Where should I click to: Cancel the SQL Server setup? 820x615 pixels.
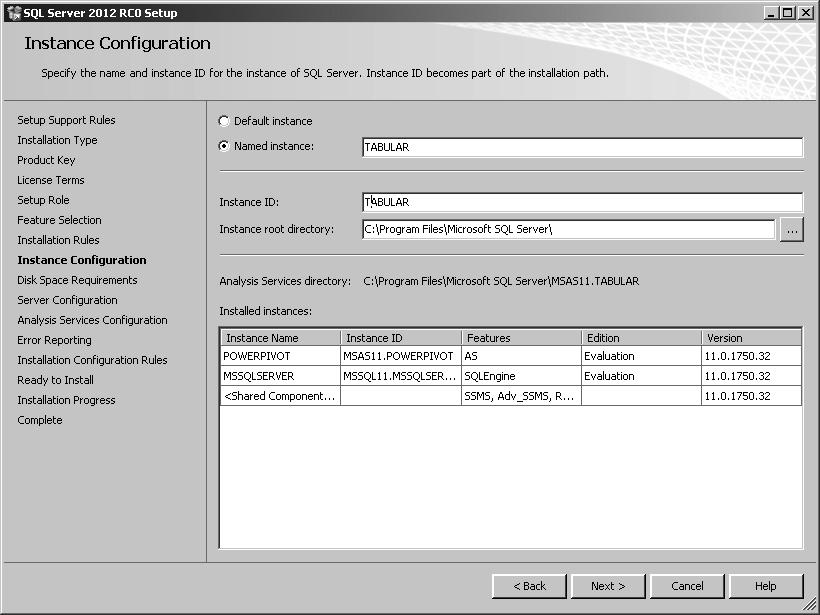687,586
